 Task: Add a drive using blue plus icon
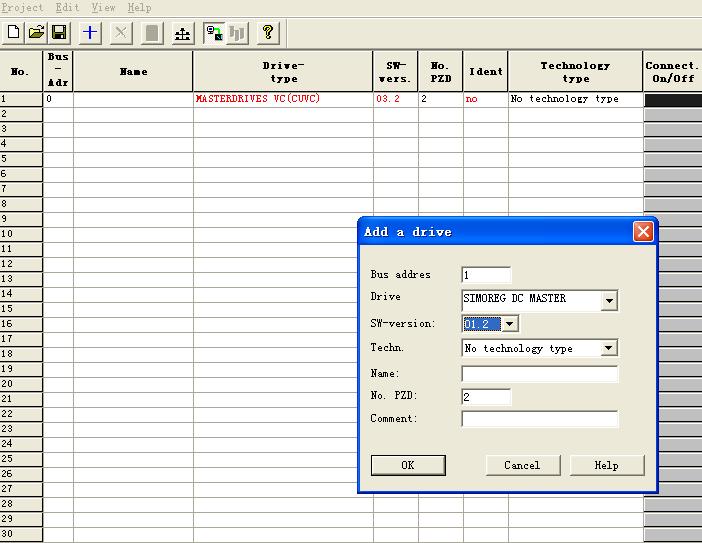(90, 33)
